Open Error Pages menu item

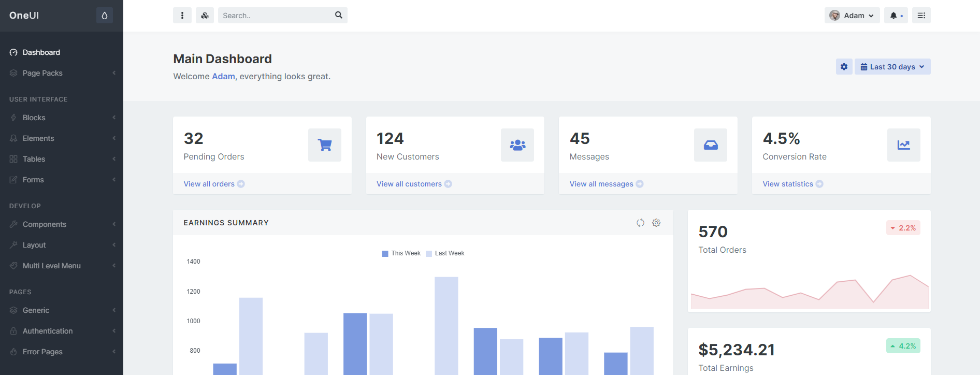[x=62, y=352]
